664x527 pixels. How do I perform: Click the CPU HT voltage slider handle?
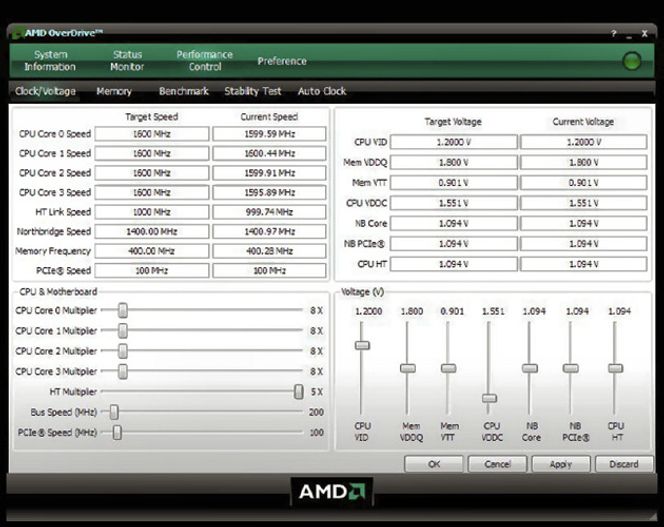[x=615, y=368]
